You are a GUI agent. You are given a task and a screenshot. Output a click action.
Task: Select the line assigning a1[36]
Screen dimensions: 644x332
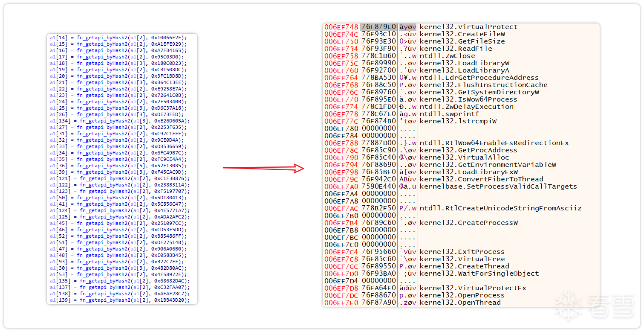[118, 166]
